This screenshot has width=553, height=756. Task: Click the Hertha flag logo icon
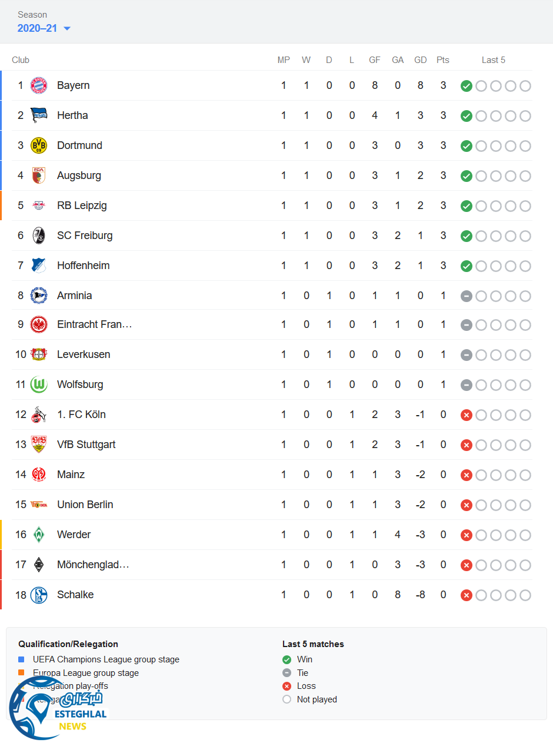coord(39,115)
